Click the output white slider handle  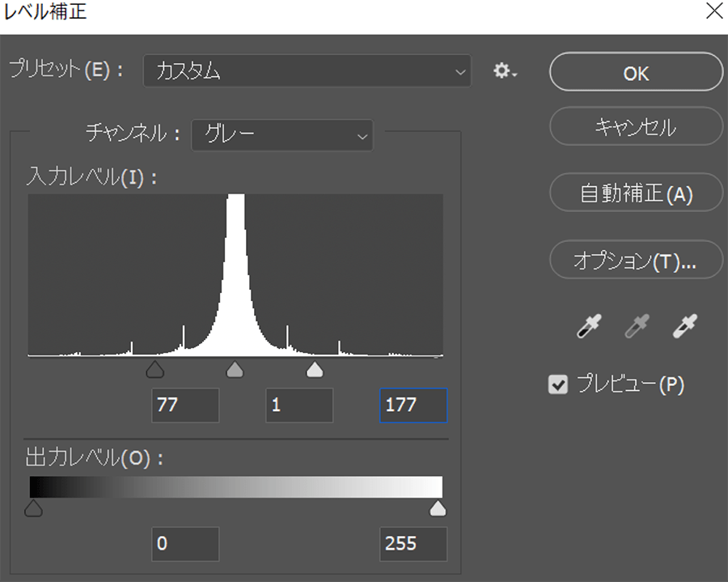(438, 508)
